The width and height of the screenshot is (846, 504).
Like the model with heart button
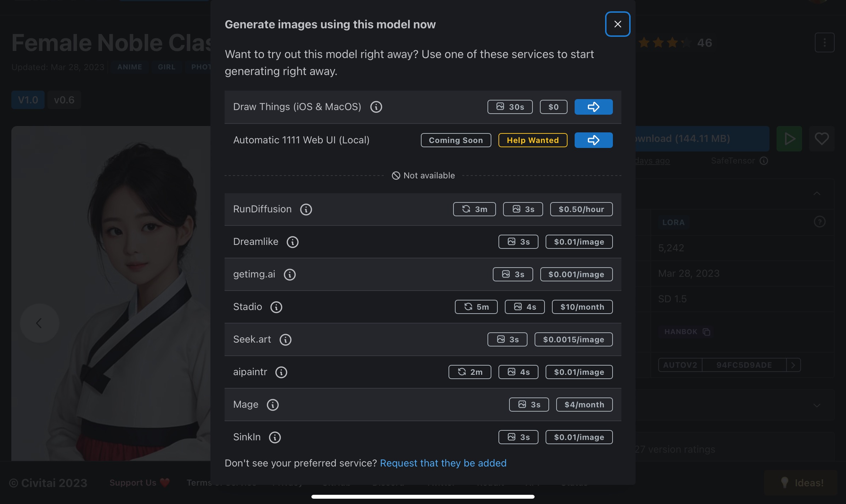tap(822, 138)
